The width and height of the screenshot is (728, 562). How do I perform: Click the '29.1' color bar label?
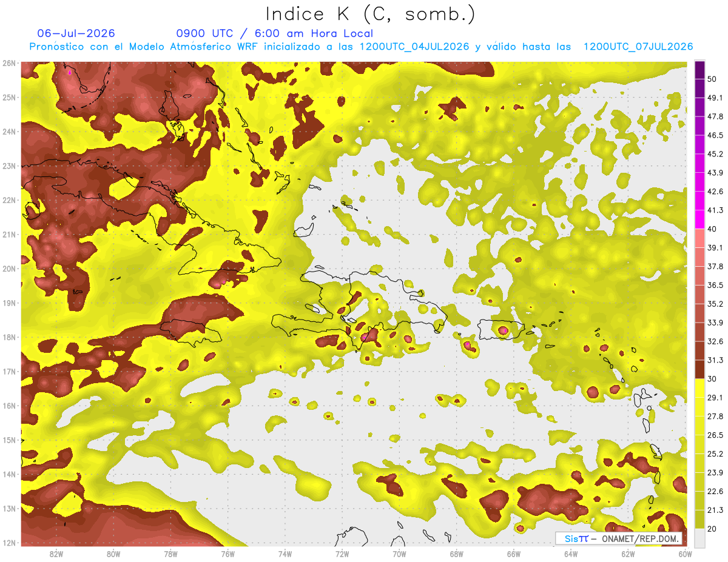(715, 398)
